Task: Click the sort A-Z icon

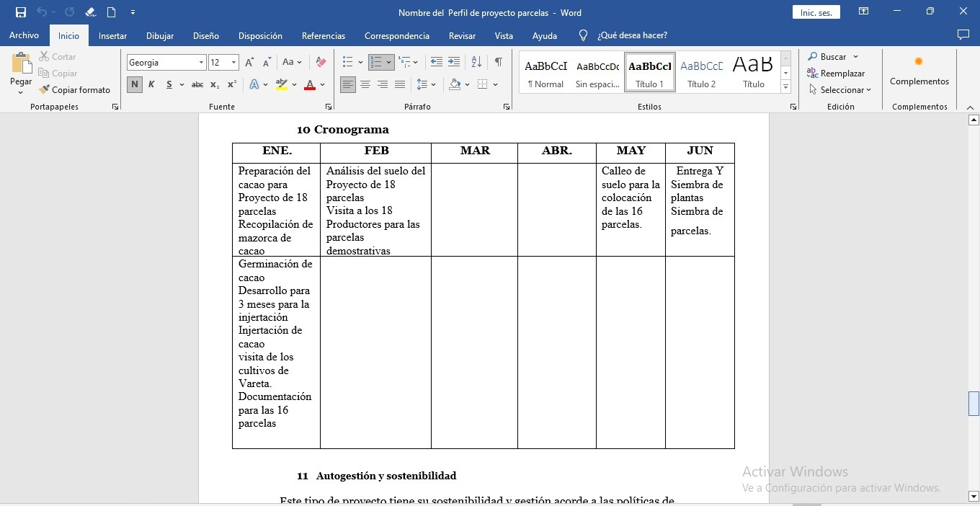Action: [476, 63]
